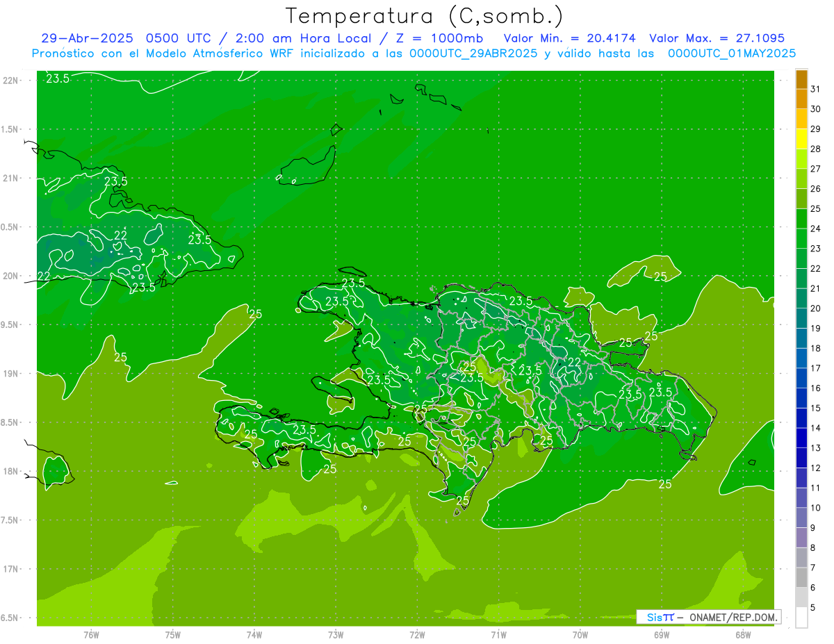Image resolution: width=834 pixels, height=644 pixels.
Task: Click the '17N' latitude axis label
Action: click(x=10, y=569)
